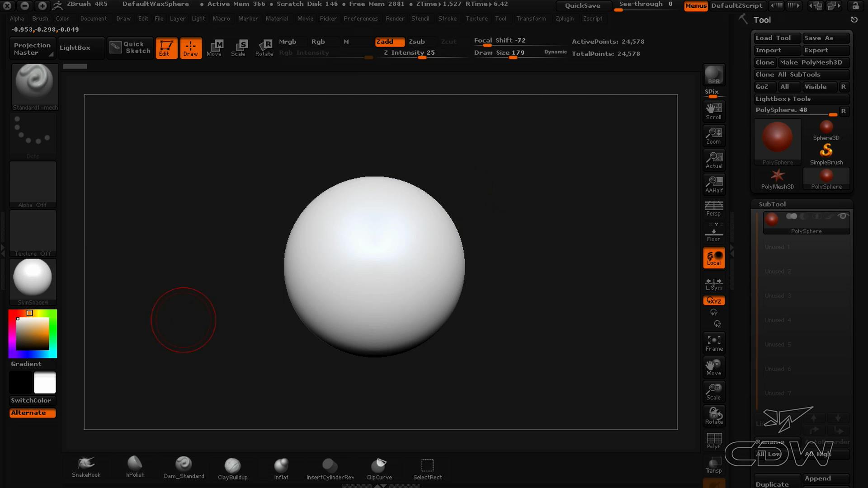Click the right-shelf Rotate view icon
This screenshot has height=488, width=868.
point(714,416)
